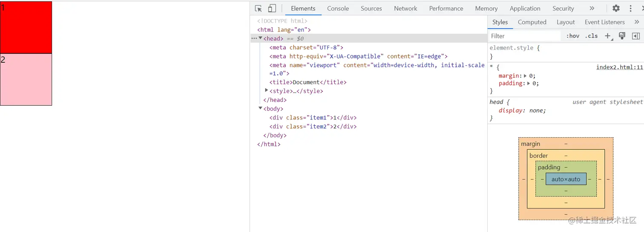Select the closing /body tag
The height and width of the screenshot is (232, 644).
(x=275, y=135)
